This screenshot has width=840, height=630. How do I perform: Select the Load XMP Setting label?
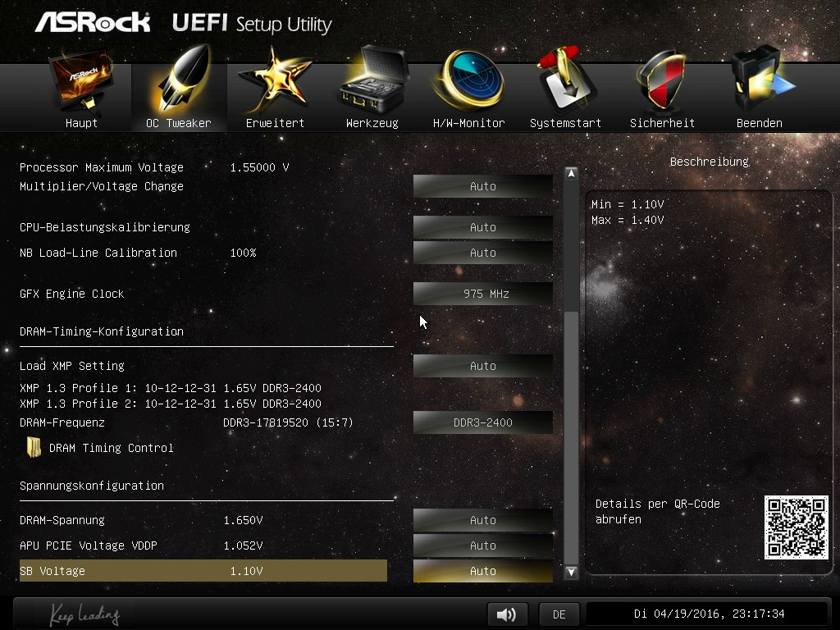click(x=72, y=366)
